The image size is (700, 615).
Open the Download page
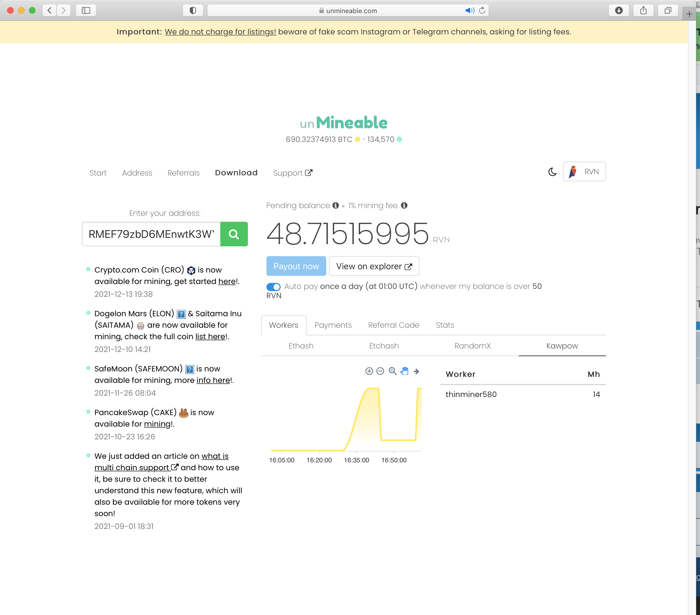(x=236, y=173)
